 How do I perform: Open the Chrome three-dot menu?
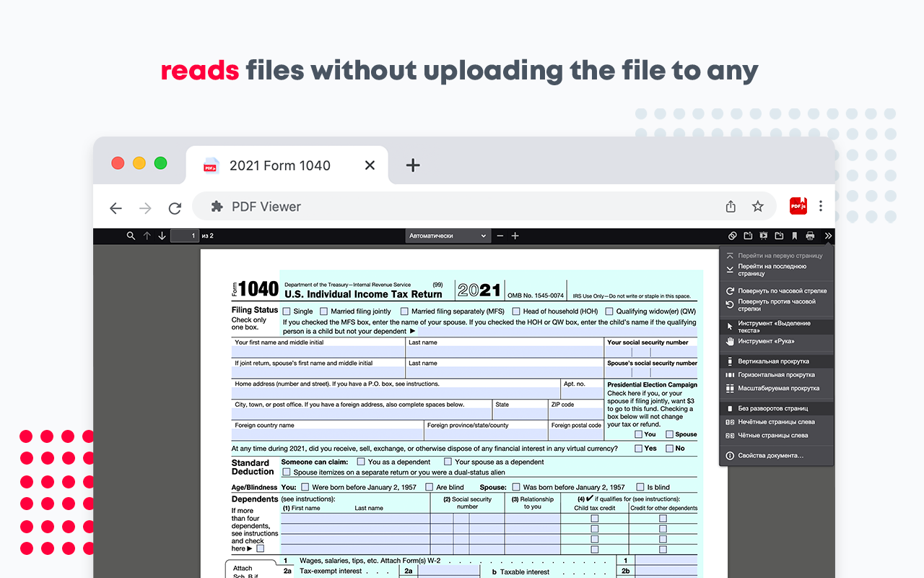point(821,206)
